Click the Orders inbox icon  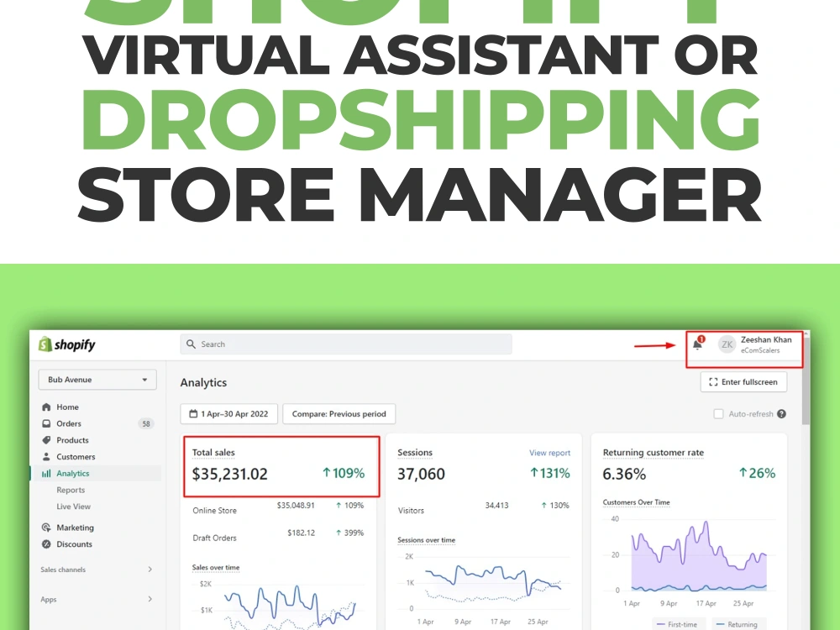(46, 423)
